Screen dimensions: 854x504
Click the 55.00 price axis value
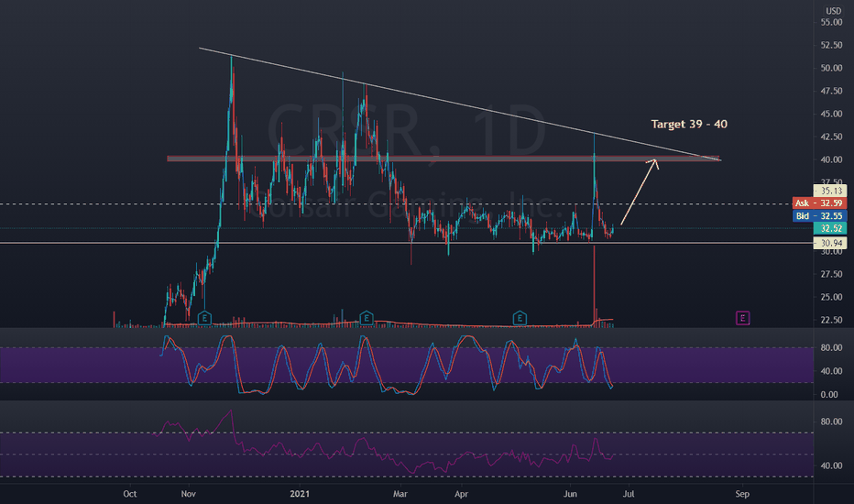click(x=832, y=22)
